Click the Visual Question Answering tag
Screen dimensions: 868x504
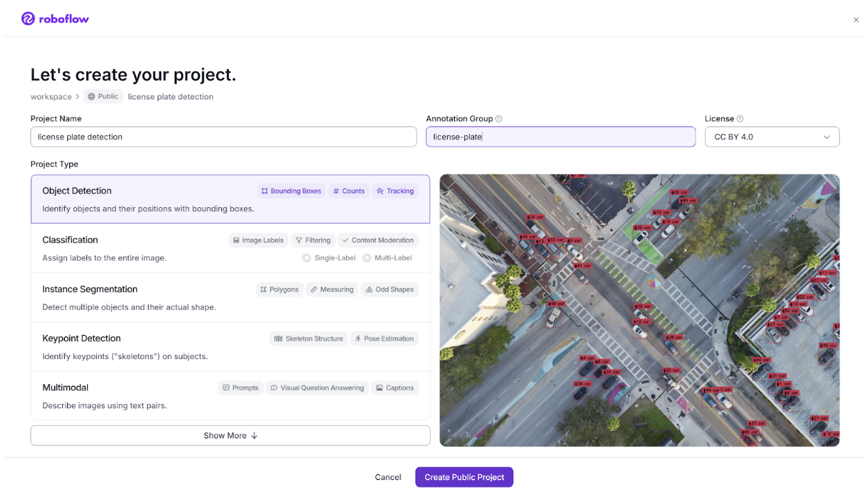pos(317,388)
